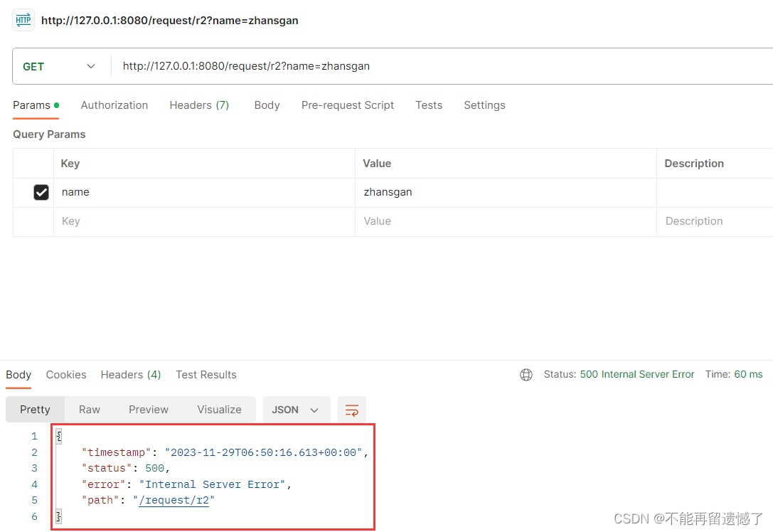Viewport: 773px width, 532px height.
Task: Open the Test Results tab
Action: point(206,375)
